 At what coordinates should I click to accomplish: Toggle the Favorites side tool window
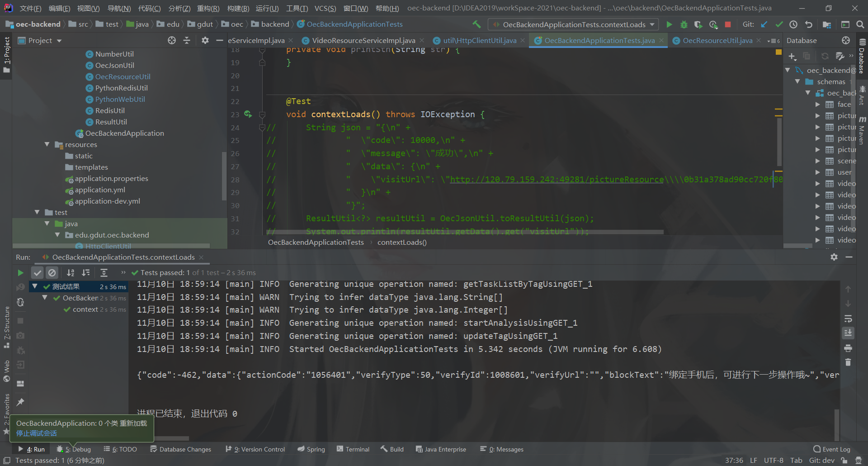coord(6,414)
